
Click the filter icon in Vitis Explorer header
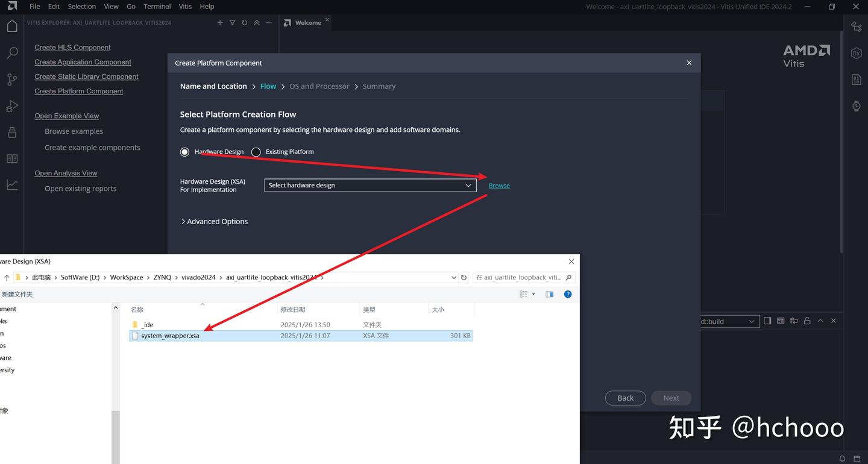tap(232, 23)
